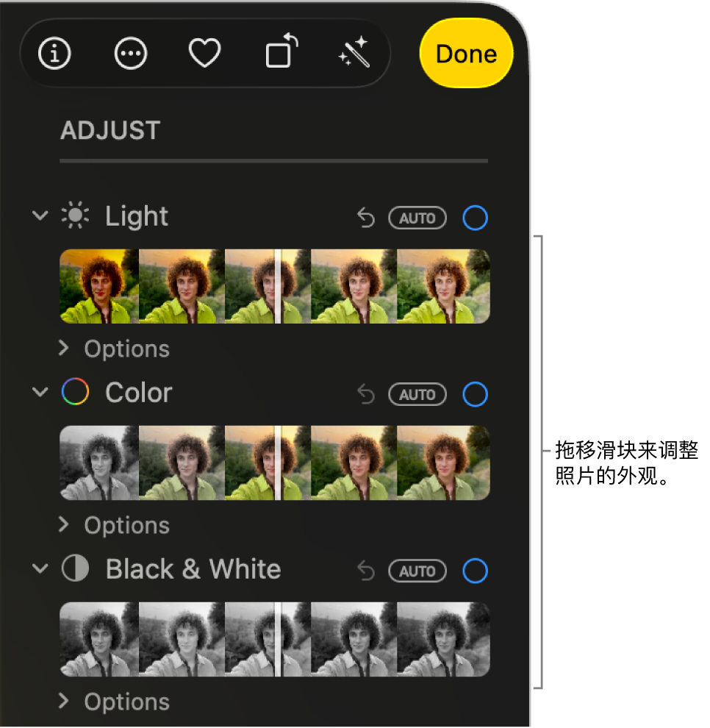Expand Options under Black & White

pos(115,702)
